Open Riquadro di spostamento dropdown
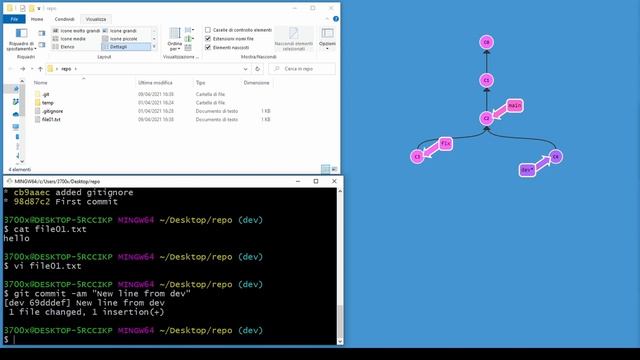The height and width of the screenshot is (360, 640). tap(21, 39)
